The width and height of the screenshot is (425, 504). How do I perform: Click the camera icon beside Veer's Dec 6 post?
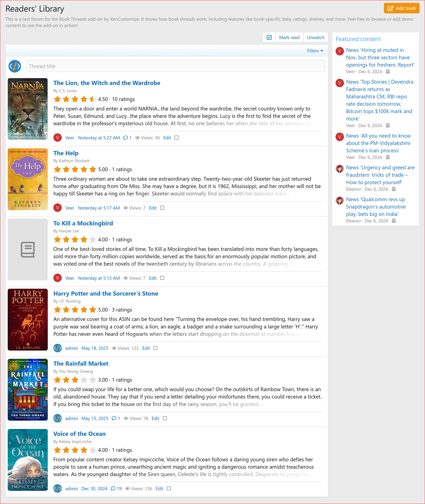click(387, 71)
